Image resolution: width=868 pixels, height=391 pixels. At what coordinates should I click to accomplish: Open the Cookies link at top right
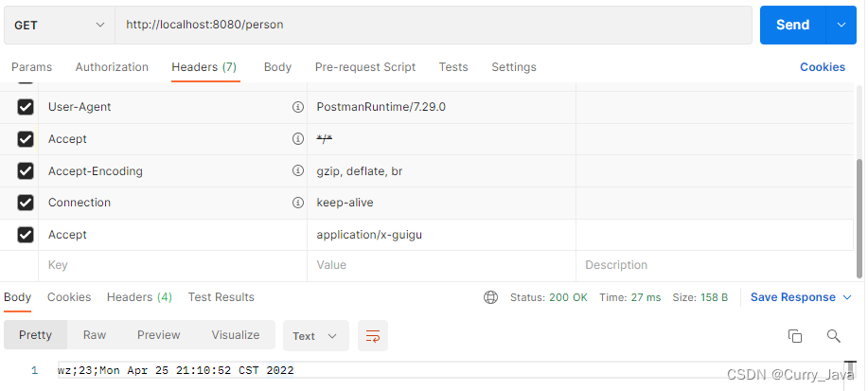[822, 67]
